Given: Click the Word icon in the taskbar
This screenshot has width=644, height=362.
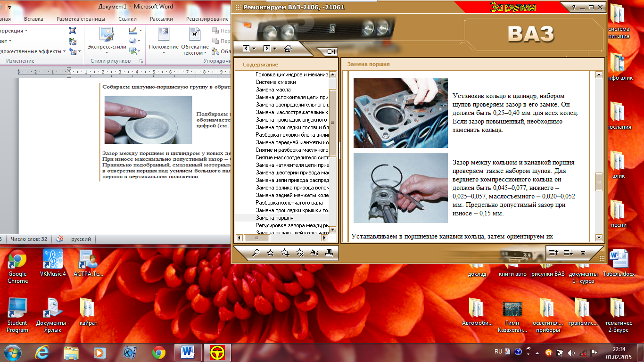Looking at the screenshot, I should [188, 352].
